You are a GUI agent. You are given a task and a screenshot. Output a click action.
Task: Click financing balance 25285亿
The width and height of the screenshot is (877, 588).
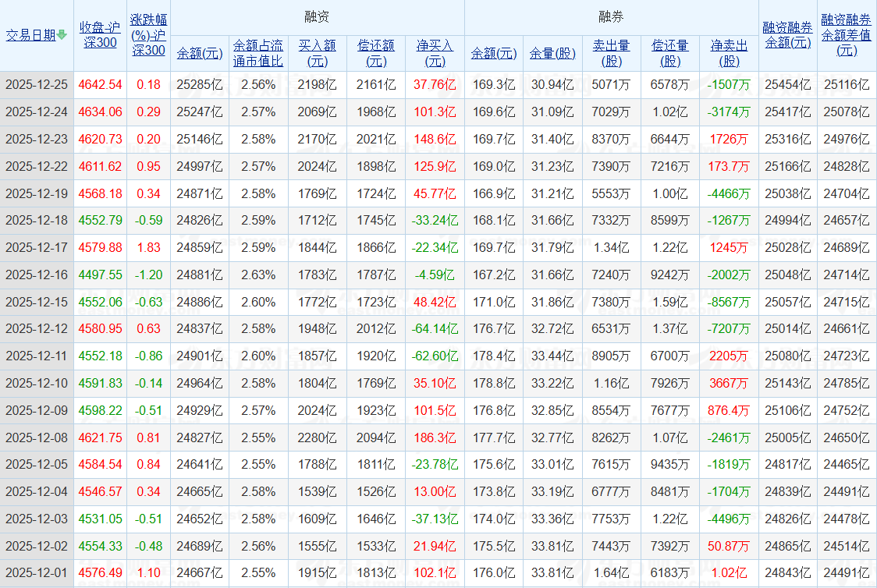tap(200, 85)
